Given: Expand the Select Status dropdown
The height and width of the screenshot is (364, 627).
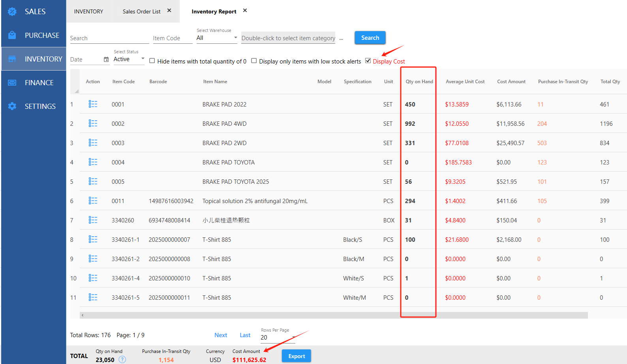Looking at the screenshot, I should pos(129,59).
